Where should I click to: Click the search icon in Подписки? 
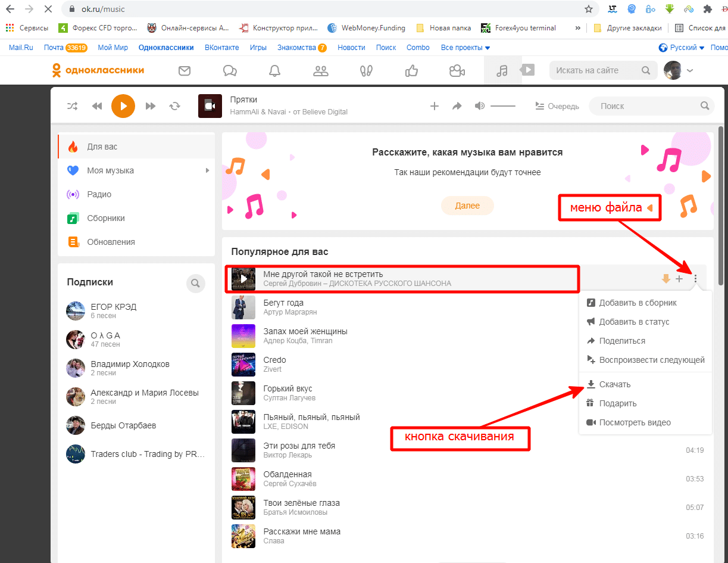195,283
